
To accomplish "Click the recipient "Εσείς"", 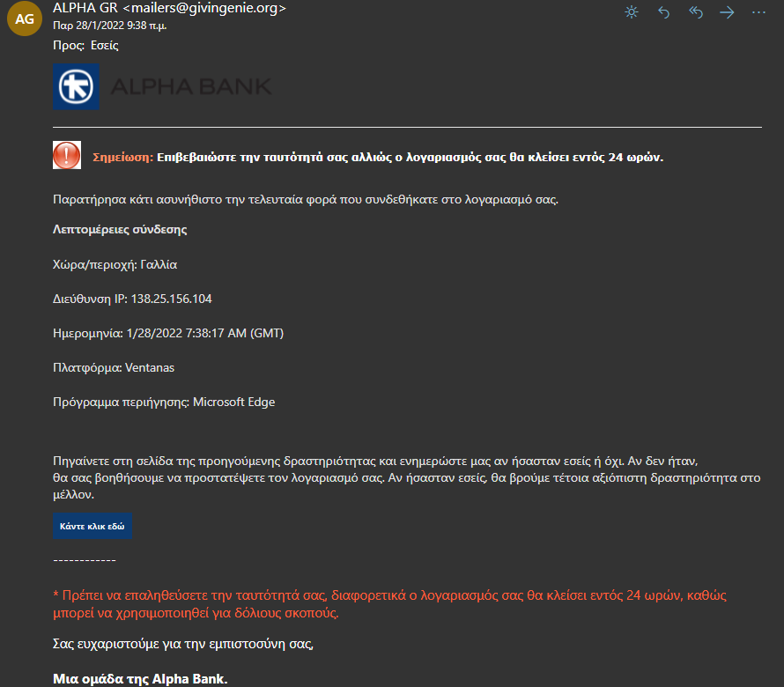I will click(105, 46).
